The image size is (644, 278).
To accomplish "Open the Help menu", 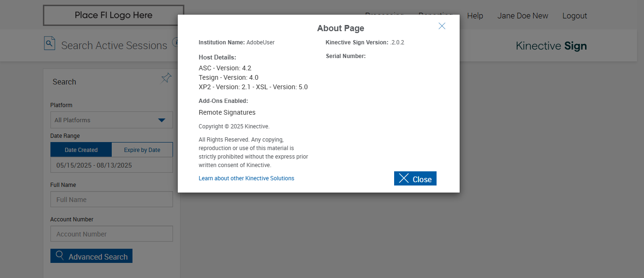I will [475, 16].
